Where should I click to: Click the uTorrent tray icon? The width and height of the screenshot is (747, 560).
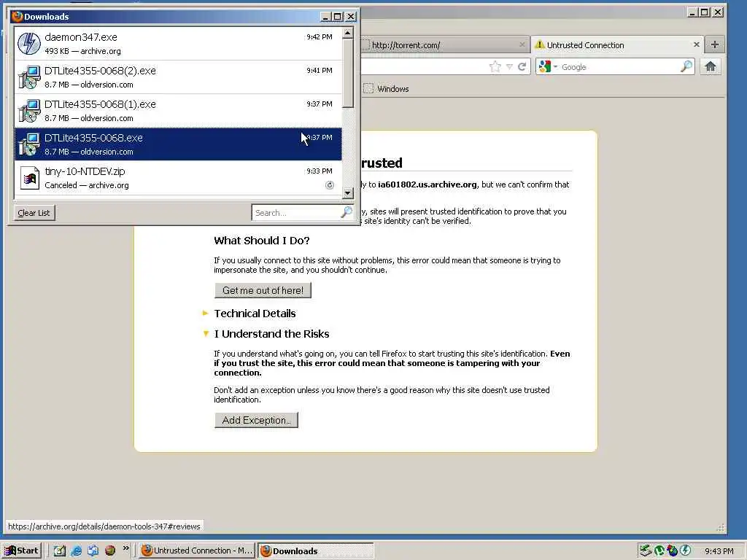(659, 551)
